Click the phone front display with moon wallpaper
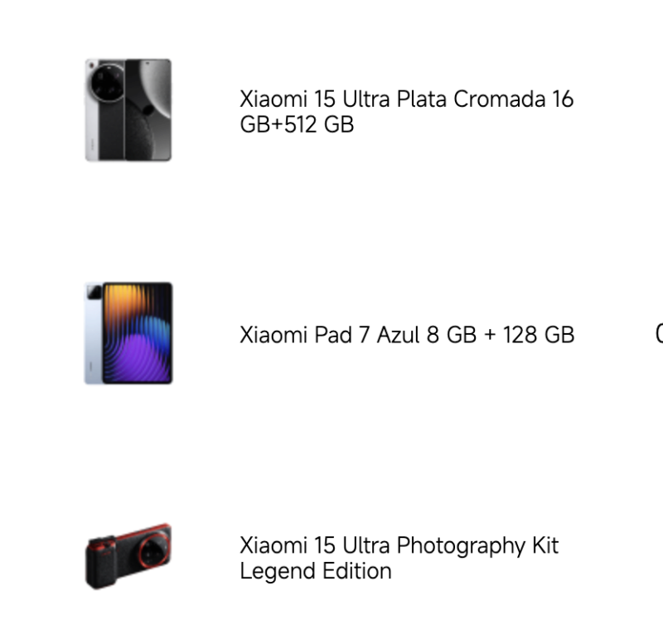This screenshot has height=644, width=663. pos(148,110)
